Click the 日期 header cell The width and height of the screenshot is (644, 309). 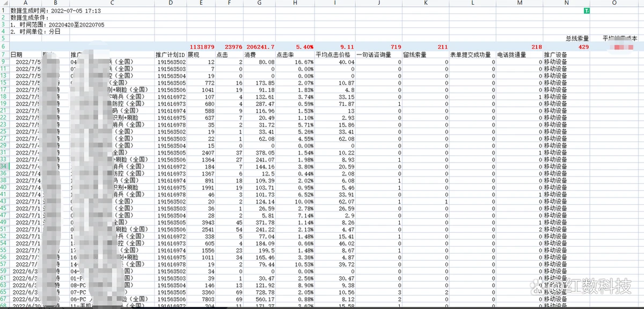click(x=17, y=55)
